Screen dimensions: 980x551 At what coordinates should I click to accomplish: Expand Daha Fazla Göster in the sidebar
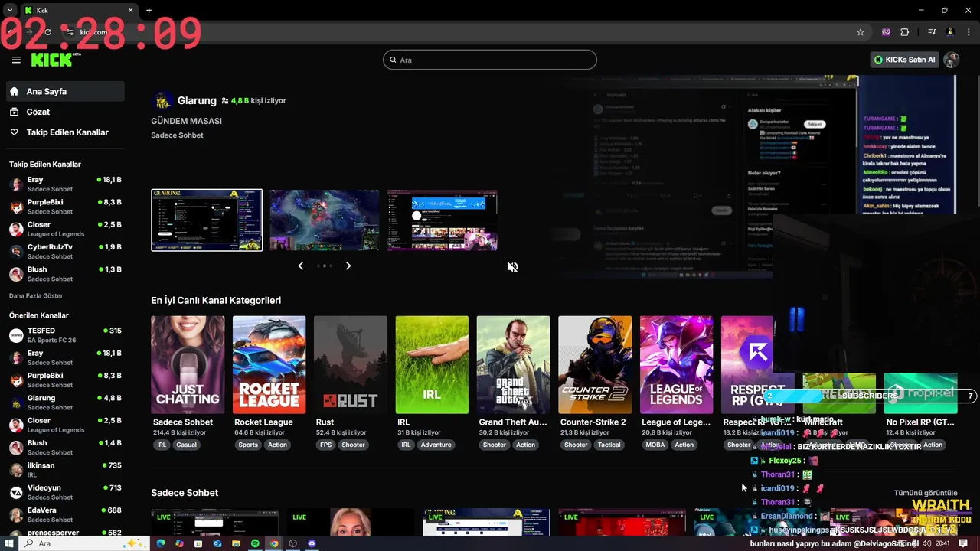pyautogui.click(x=36, y=295)
